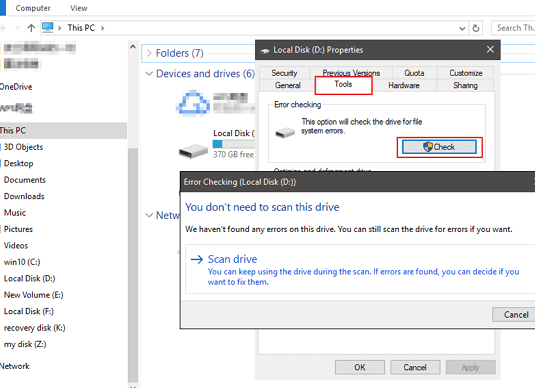Image resolution: width=535 pixels, height=388 pixels.
Task: Open address bar history dropdown
Action: (462, 28)
